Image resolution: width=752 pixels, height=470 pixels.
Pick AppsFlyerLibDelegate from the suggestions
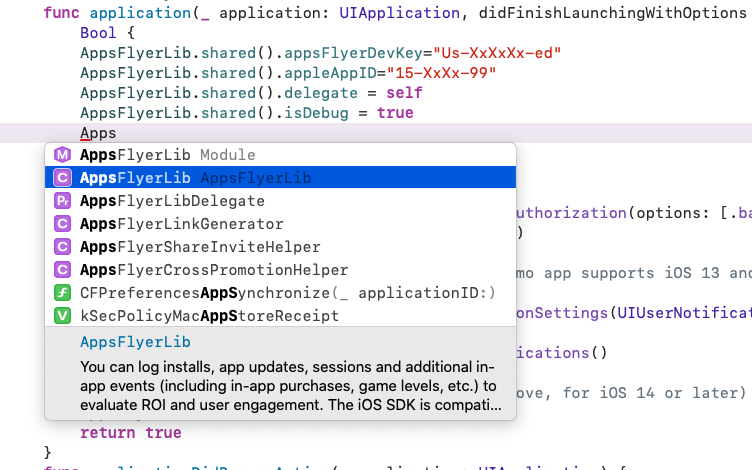click(x=281, y=201)
